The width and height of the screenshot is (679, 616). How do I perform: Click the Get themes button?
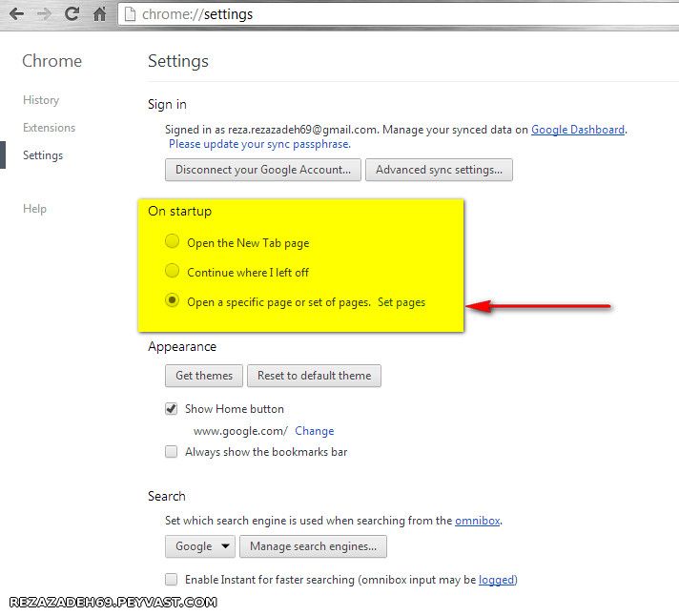click(x=204, y=376)
